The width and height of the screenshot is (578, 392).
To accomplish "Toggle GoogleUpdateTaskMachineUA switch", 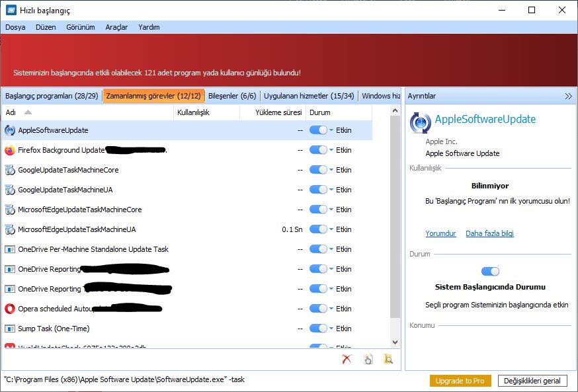I will click(x=318, y=190).
